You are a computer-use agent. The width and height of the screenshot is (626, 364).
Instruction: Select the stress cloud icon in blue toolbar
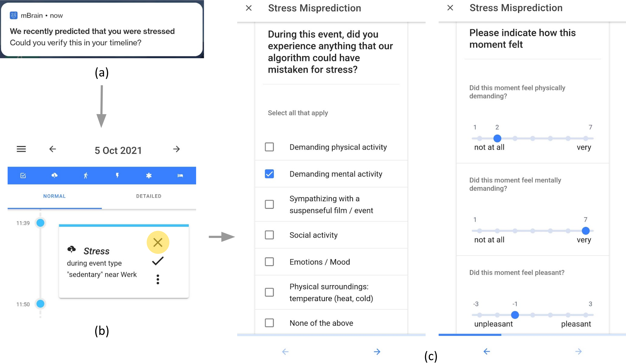click(x=54, y=175)
